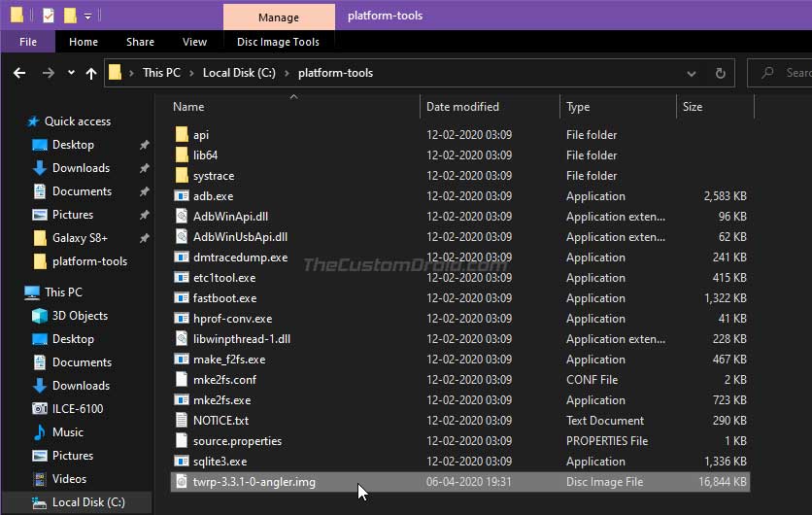Select the hprof-conv.exe file name
Screen dimensions: 812x515
tap(232, 319)
